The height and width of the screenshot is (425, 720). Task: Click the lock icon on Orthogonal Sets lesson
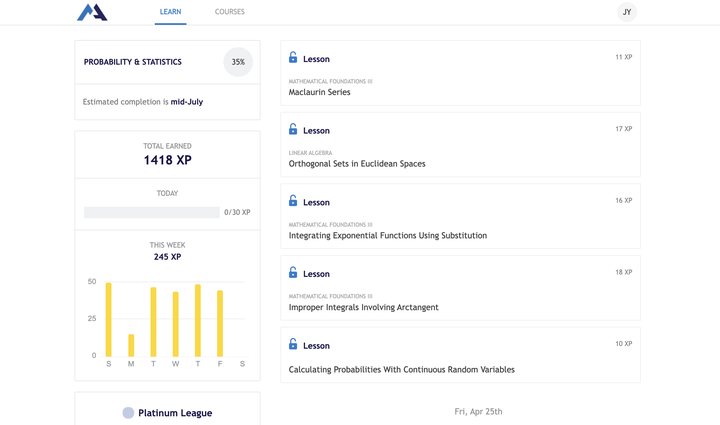click(293, 130)
